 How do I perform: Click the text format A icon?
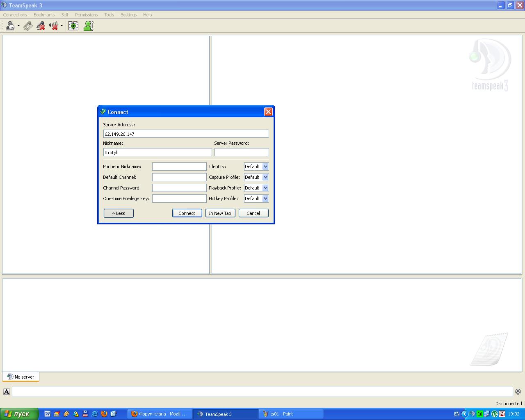tap(7, 392)
